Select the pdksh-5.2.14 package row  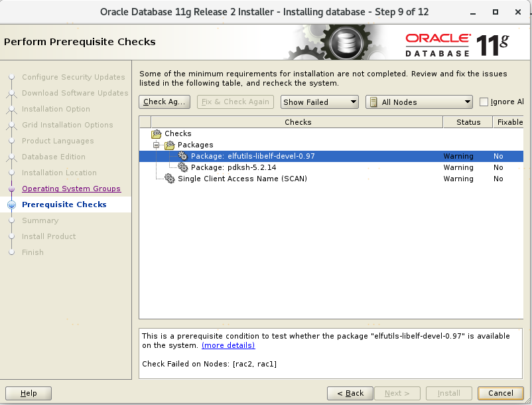coord(233,167)
